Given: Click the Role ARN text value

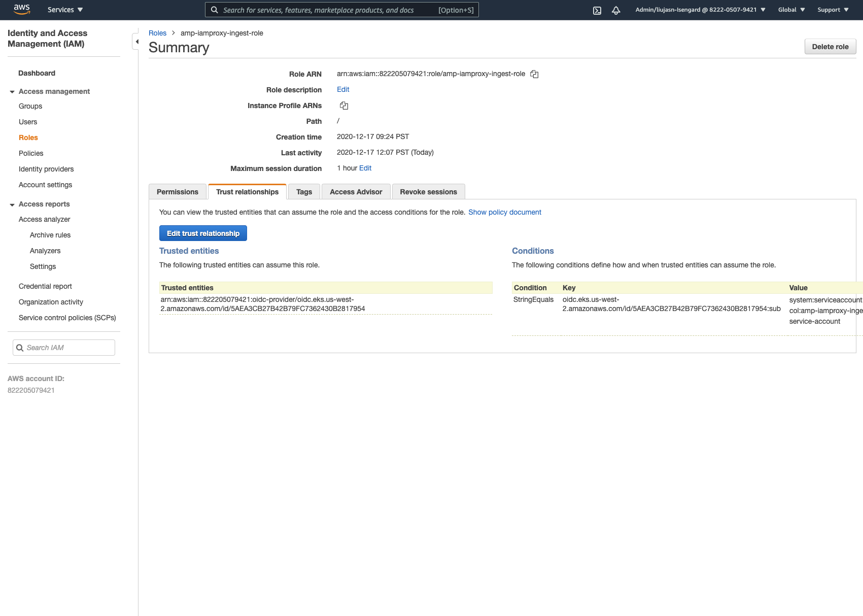Looking at the screenshot, I should pos(431,74).
